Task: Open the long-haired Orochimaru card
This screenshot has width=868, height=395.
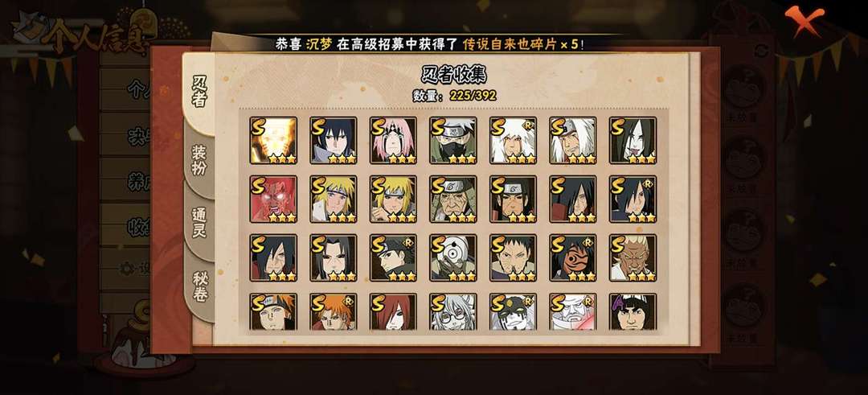Action: 633,140
